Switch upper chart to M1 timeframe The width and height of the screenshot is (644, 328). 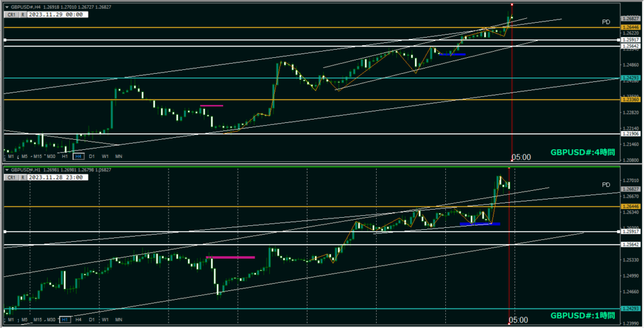(x=11, y=156)
